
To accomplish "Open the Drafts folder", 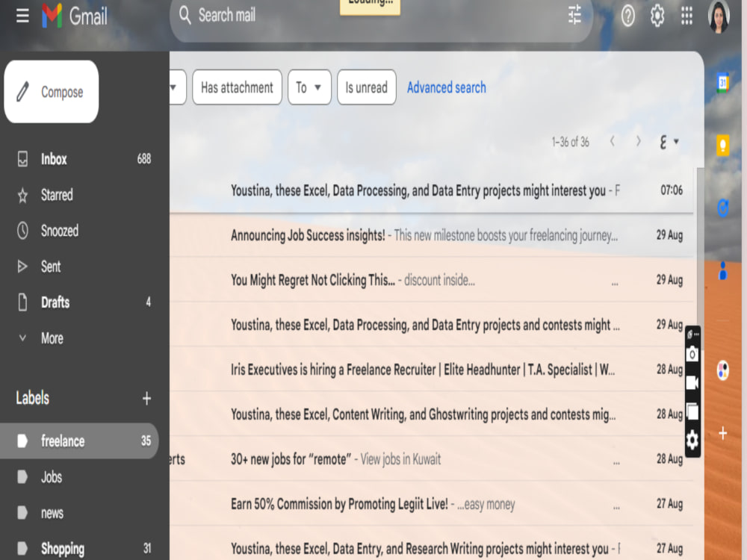I will point(79,302).
